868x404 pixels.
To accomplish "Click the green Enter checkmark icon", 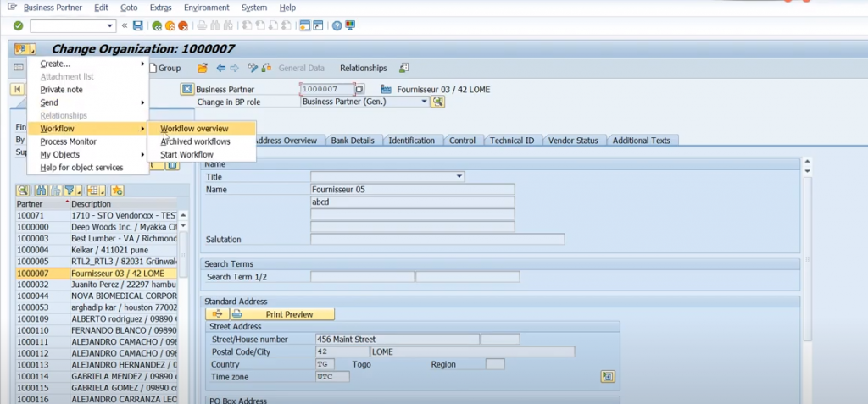I will click(x=19, y=25).
